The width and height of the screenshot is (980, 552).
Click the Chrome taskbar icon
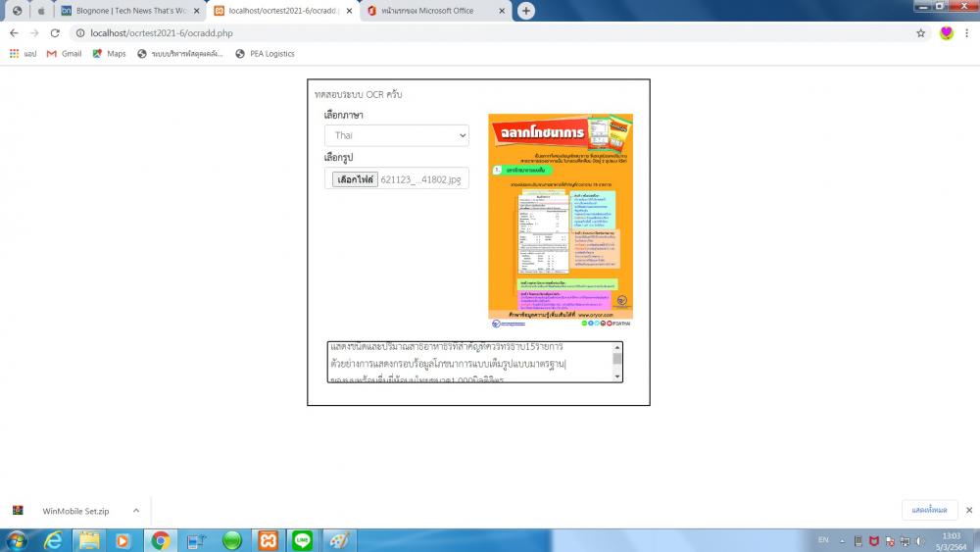click(x=161, y=541)
